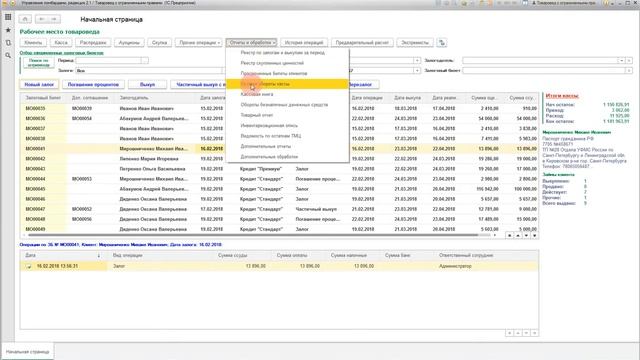Click the Поиск по штрихкоду button

(39, 63)
